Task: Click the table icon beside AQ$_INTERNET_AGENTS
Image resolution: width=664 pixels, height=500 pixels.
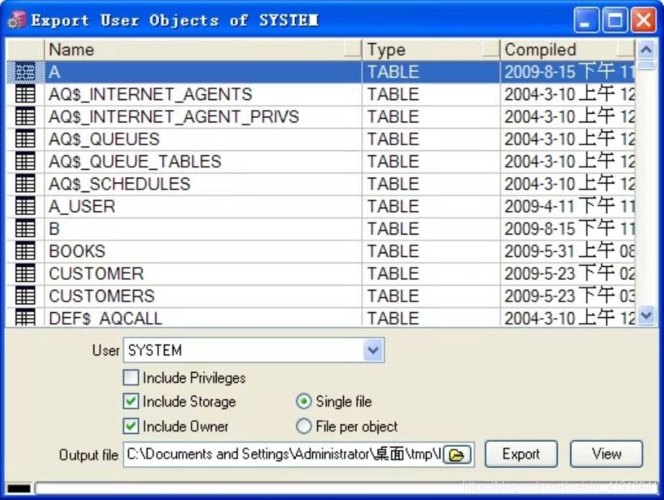Action: 25,94
